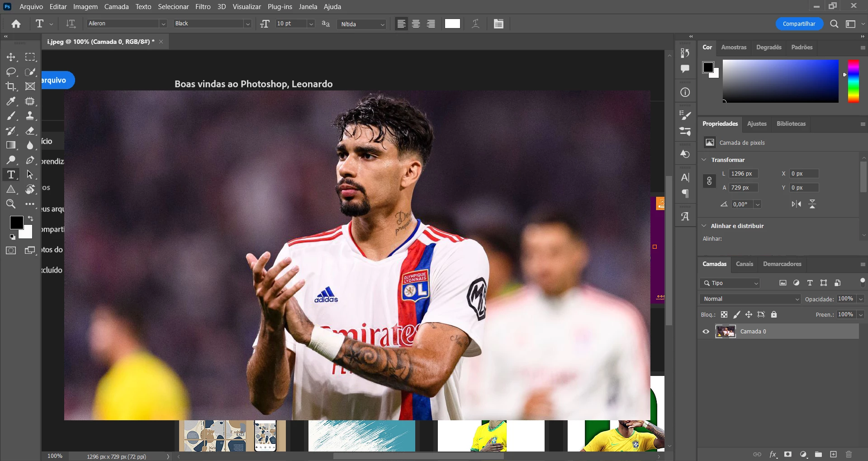Toggle type layer filter icon
Screen dimensions: 868x461
point(810,283)
